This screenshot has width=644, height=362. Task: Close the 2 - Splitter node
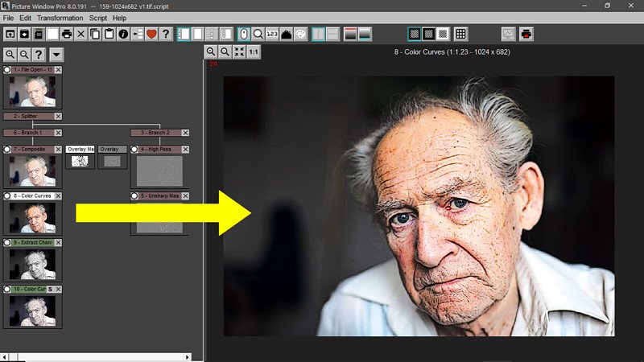tap(58, 117)
